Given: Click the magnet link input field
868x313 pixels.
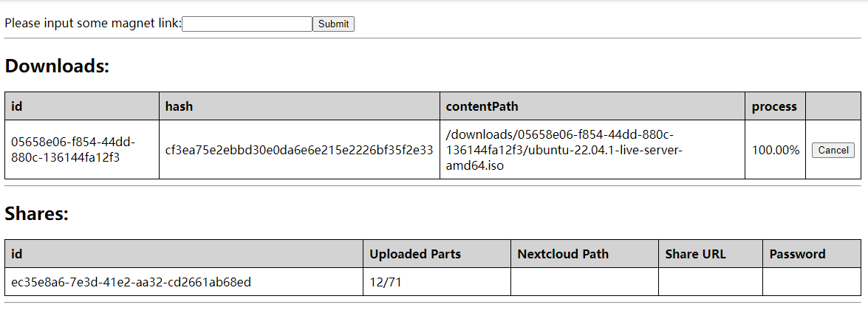Looking at the screenshot, I should pyautogui.click(x=247, y=24).
